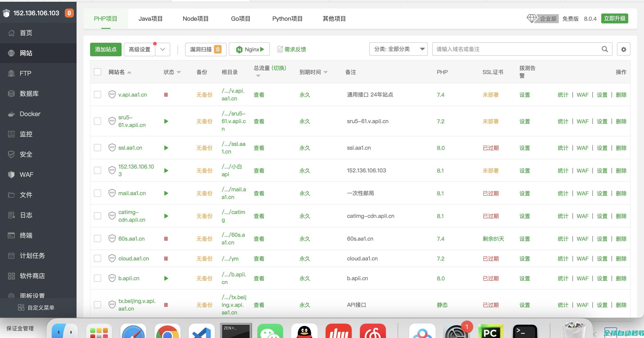The height and width of the screenshot is (338, 644).
Task: Switch to the Java项目 tab
Action: 150,19
